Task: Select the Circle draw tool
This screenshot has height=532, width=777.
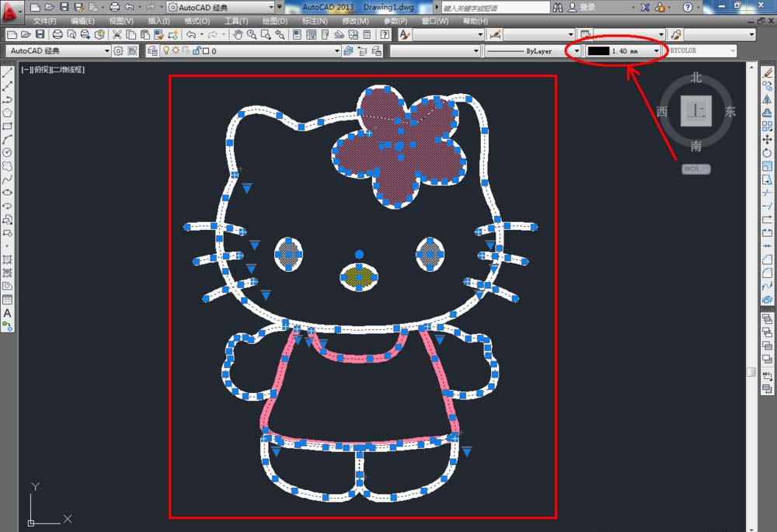Action: [8, 153]
